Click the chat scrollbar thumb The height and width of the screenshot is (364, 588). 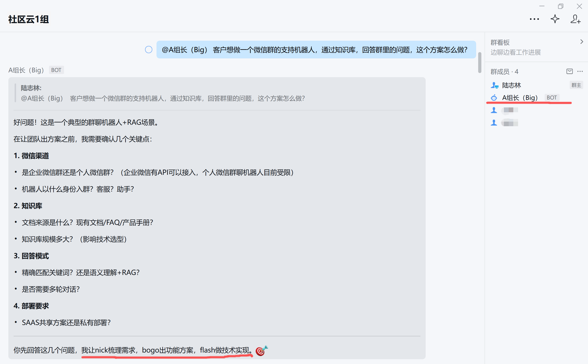pyautogui.click(x=479, y=62)
